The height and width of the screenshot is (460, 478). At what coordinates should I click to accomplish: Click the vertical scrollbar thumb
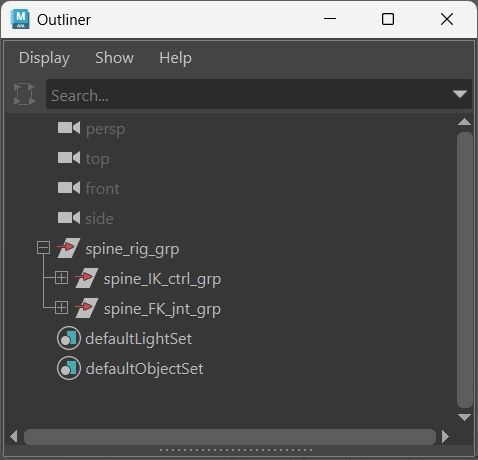464,270
